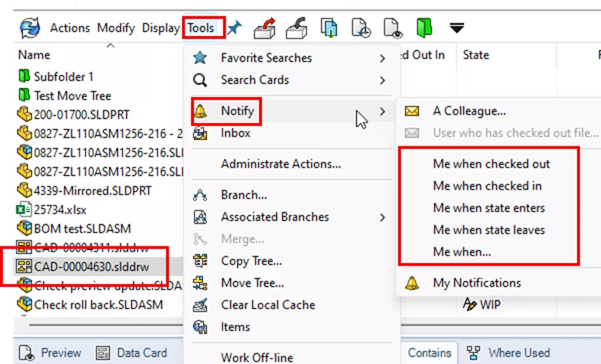Click the BOM test.SLDASM assembly icon
Image resolution: width=601 pixels, height=364 pixels.
[x=24, y=229]
